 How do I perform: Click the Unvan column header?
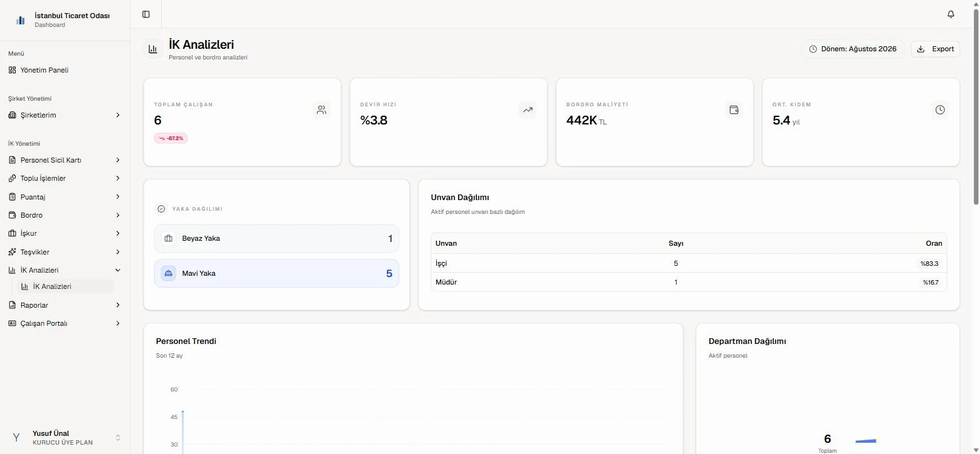[x=446, y=243]
